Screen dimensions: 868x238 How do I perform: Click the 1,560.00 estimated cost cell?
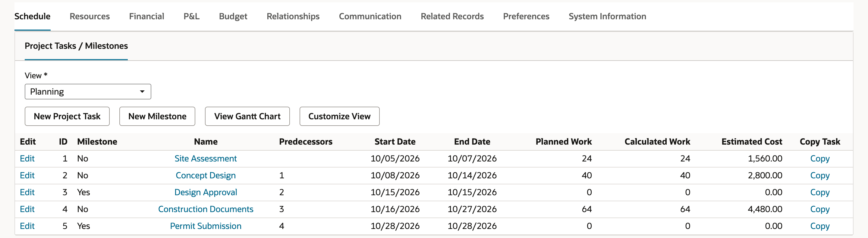pyautogui.click(x=765, y=158)
